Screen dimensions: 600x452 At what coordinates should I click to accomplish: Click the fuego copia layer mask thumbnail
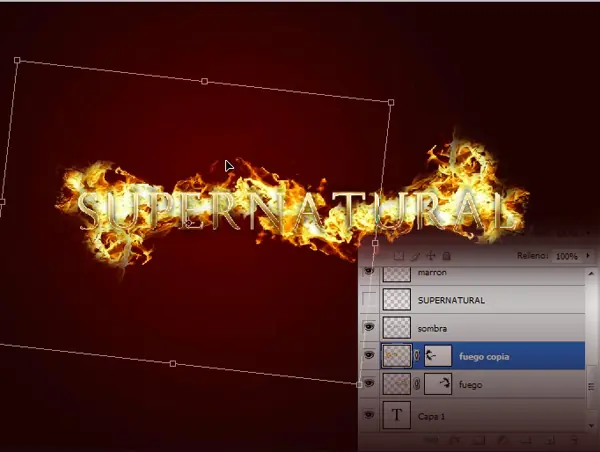pos(438,356)
